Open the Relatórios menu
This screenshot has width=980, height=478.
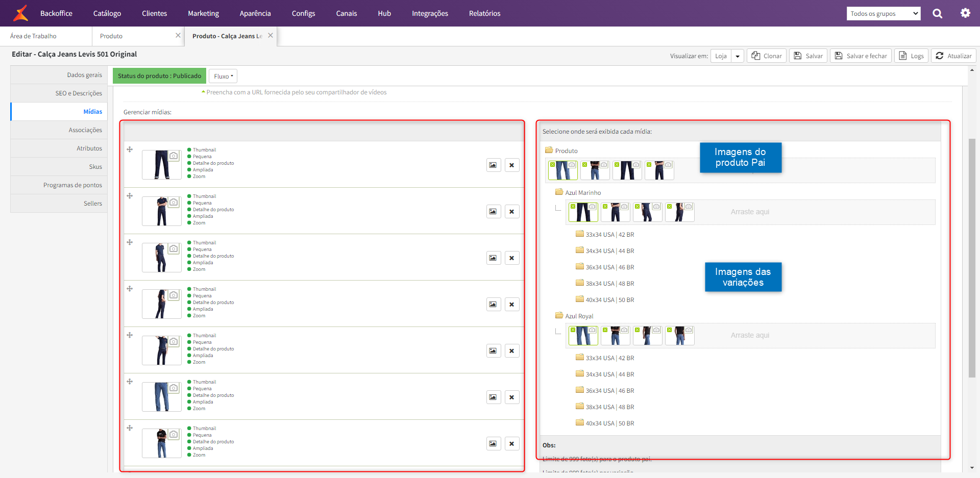[484, 13]
